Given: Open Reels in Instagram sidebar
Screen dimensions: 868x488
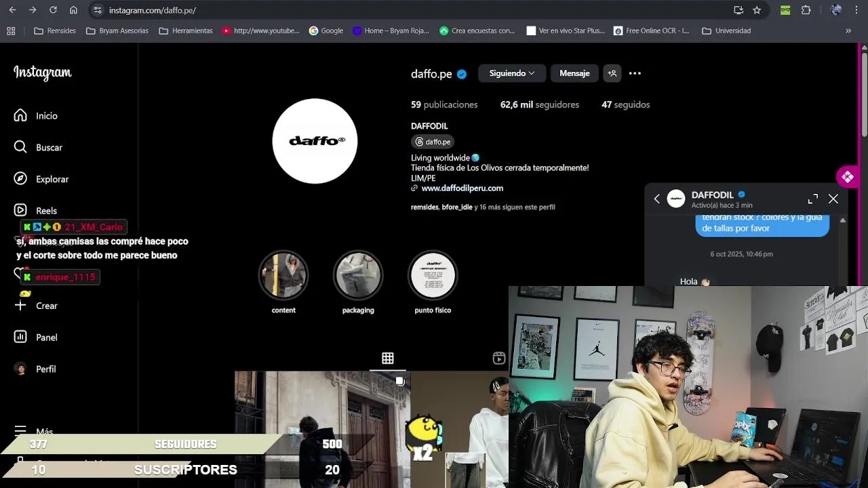Looking at the screenshot, I should 36,211.
